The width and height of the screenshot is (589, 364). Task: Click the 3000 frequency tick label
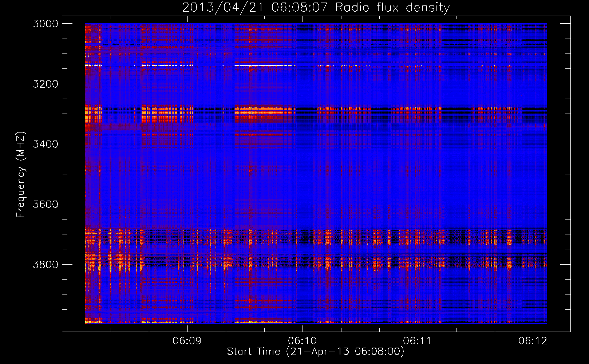click(x=46, y=24)
